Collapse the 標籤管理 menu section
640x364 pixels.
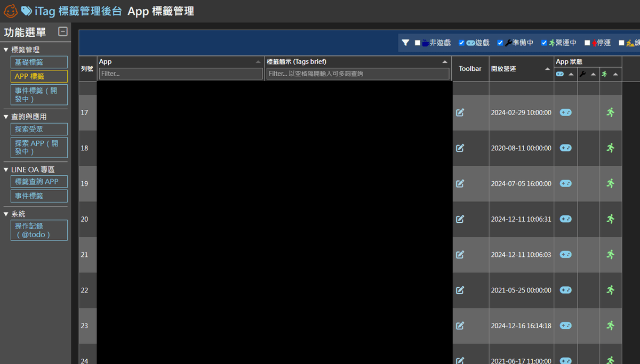coord(6,50)
